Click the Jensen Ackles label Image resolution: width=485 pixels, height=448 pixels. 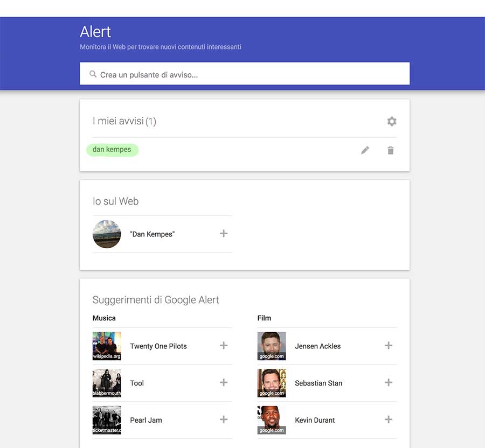coord(317,346)
